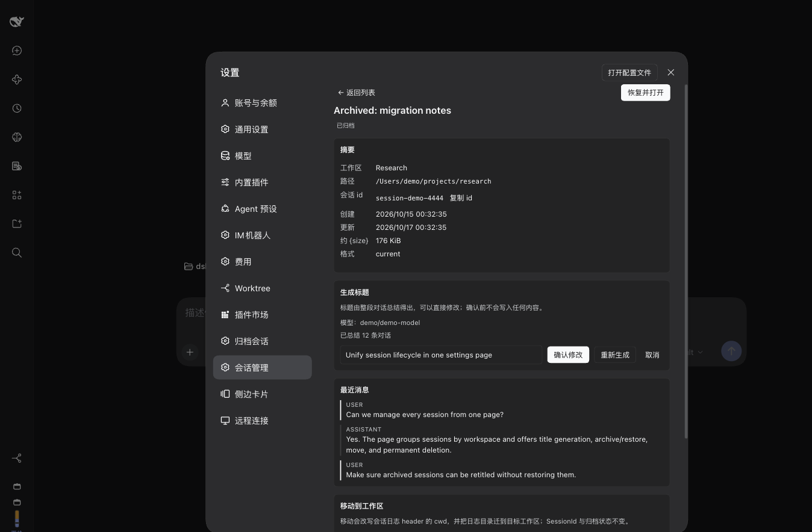
Task: Click the document-gear icon in left sidebar
Action: point(17,166)
